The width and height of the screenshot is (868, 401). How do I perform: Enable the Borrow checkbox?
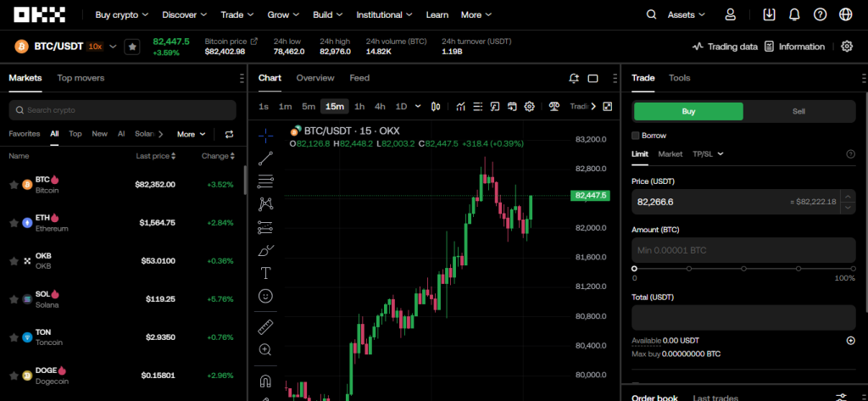(x=636, y=135)
